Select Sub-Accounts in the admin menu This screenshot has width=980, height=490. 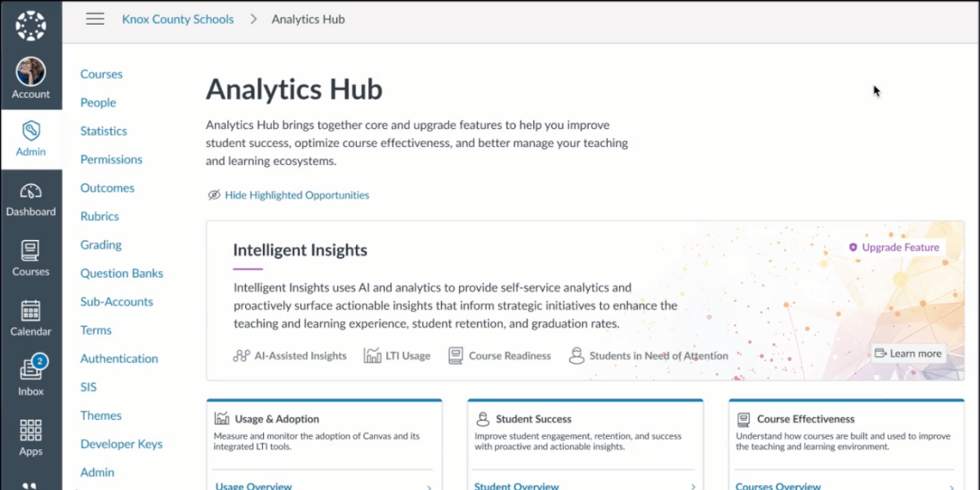(x=117, y=301)
